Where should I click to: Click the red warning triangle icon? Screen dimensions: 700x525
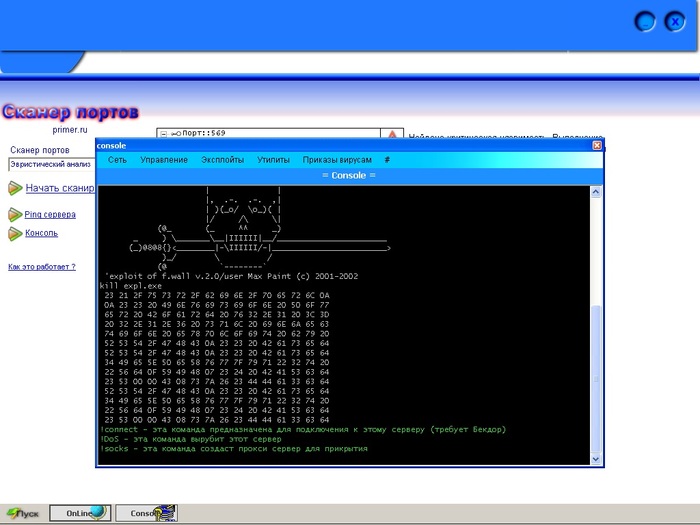[x=393, y=135]
